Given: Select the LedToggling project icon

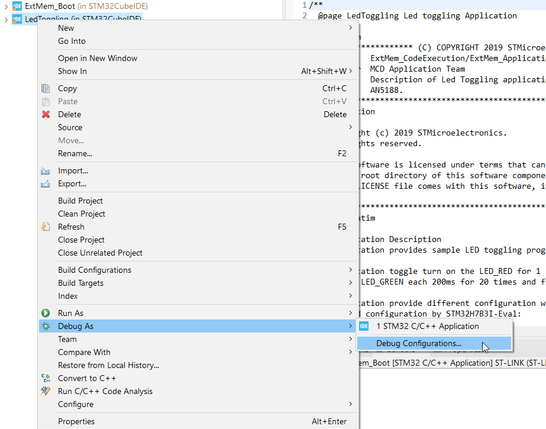Looking at the screenshot, I should 17,19.
